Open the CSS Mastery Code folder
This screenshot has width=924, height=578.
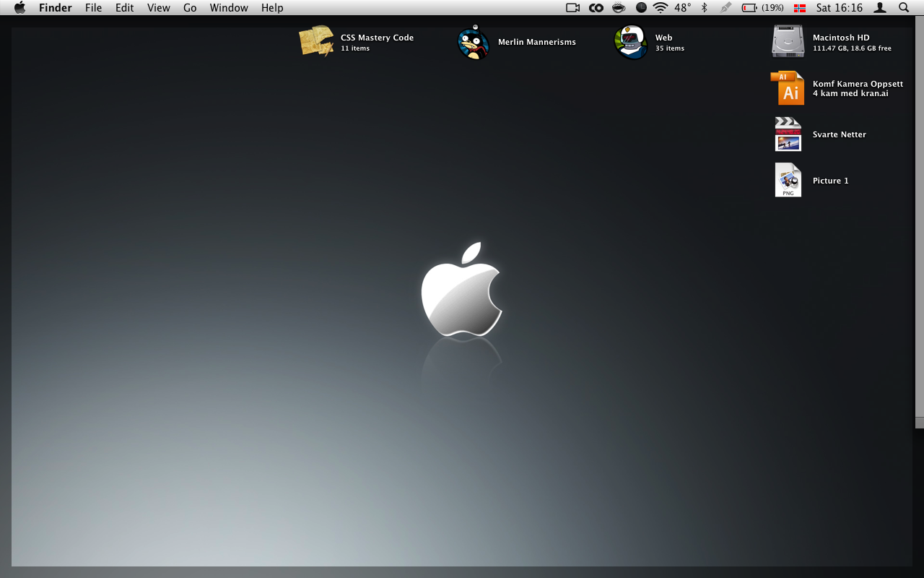coord(316,42)
